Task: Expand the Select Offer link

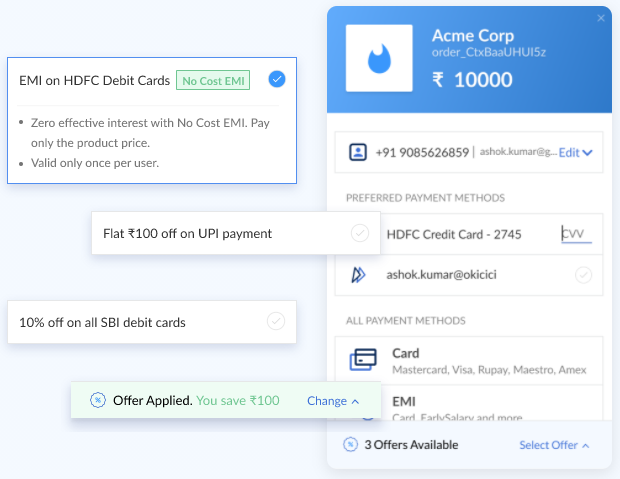Action: coord(554,445)
